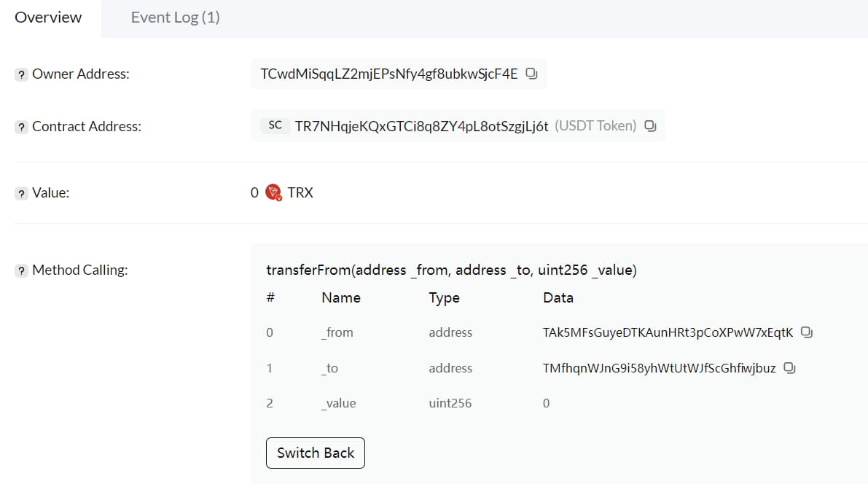Switch to the Event Log (1) tab
The height and width of the screenshot is (484, 868).
point(175,17)
